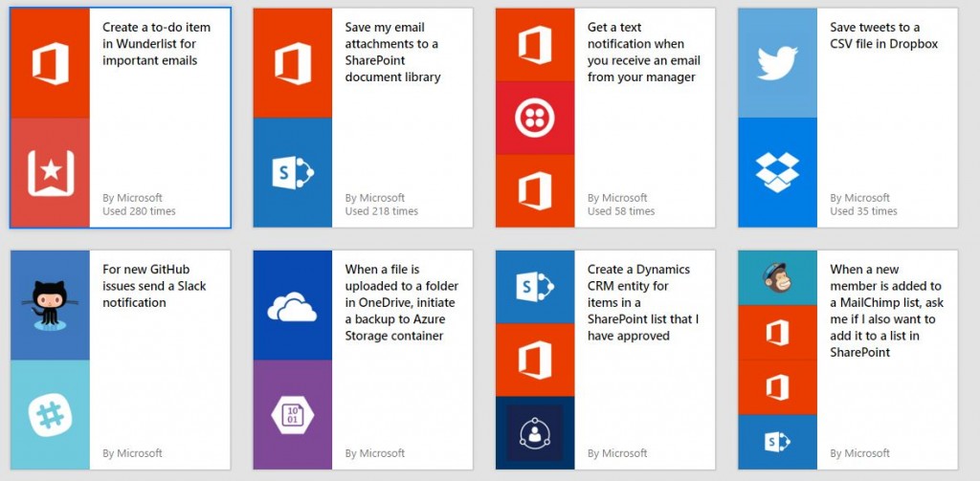Open "Save tweets to a CSV file" template

[x=883, y=35]
